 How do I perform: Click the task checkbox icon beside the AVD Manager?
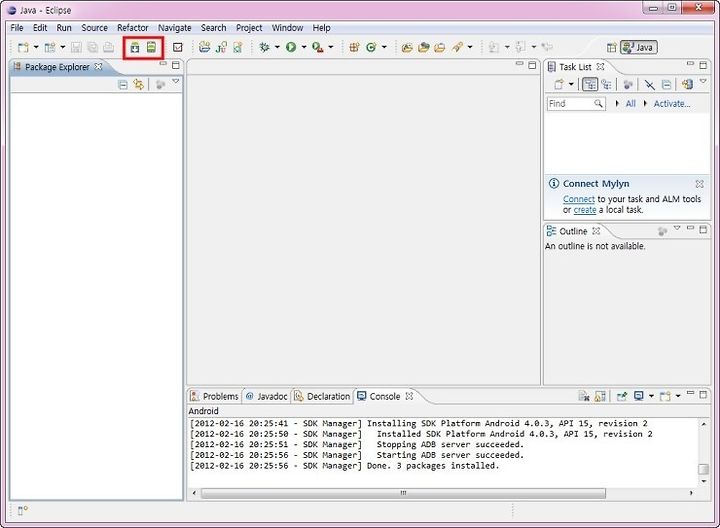tap(178, 47)
